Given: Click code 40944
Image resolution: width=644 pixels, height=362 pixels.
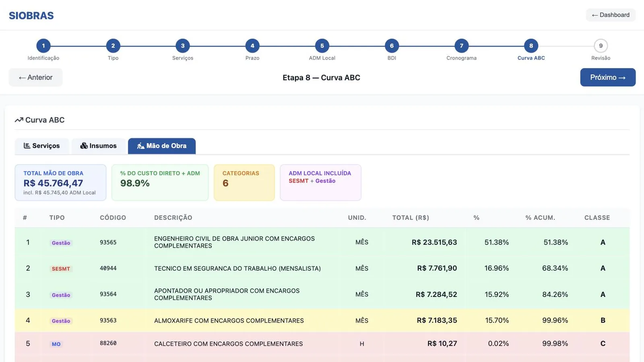Looking at the screenshot, I should coord(108,268).
